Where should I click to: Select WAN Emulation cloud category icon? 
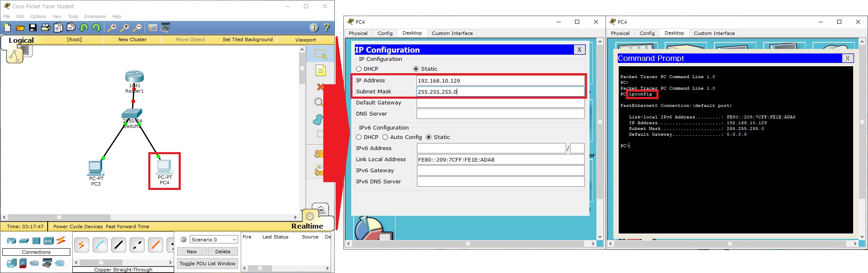pos(35,263)
